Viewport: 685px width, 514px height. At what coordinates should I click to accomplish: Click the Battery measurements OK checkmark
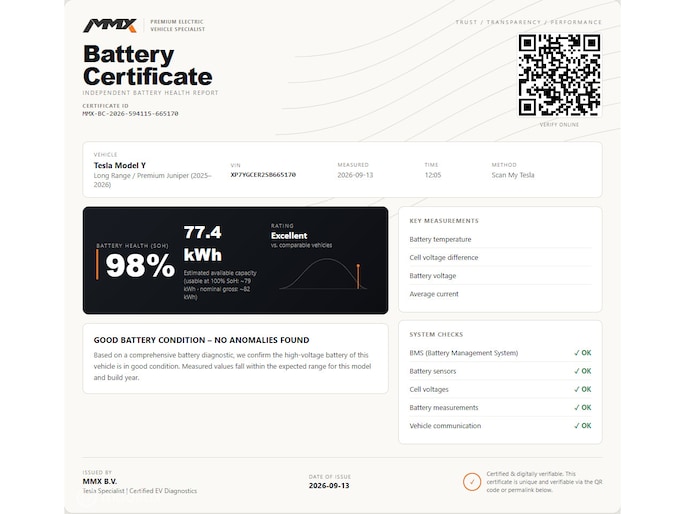click(x=582, y=407)
